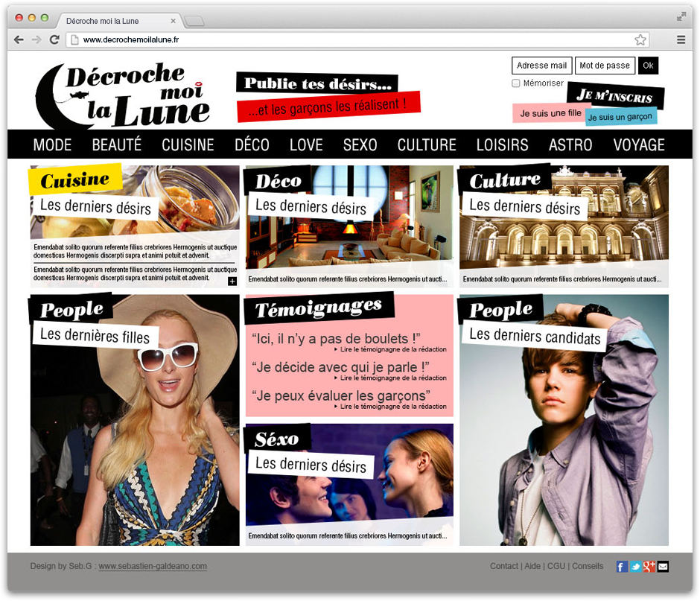Click the Adresse mail input field
This screenshot has width=700, height=601.
click(x=541, y=66)
